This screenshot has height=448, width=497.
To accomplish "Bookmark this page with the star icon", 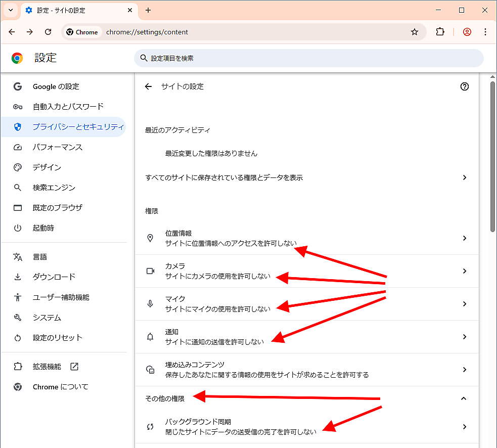I will coord(415,32).
